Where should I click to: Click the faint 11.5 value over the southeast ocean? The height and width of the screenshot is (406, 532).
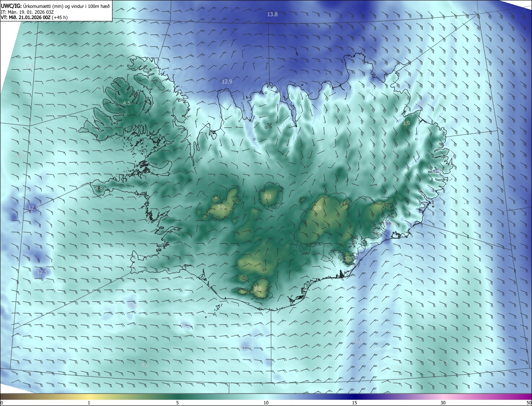[358, 340]
